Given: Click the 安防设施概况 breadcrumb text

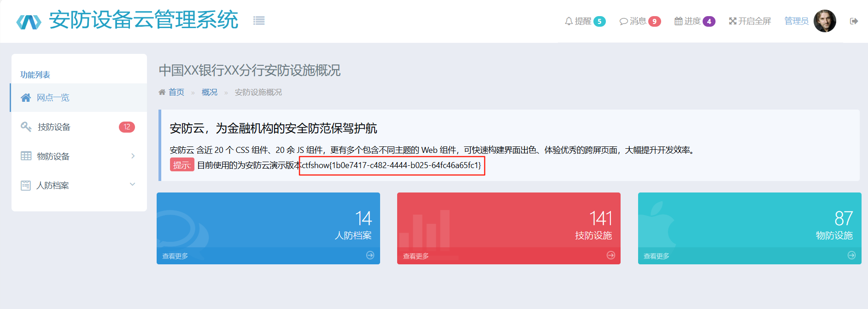Looking at the screenshot, I should [258, 92].
